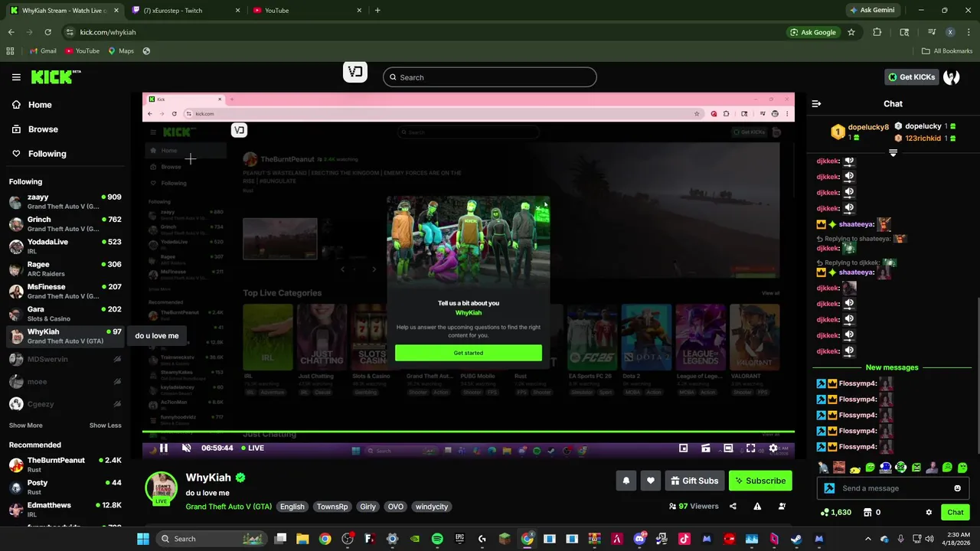The width and height of the screenshot is (980, 551).
Task: Collapse the chat panel arrow icon
Action: point(816,103)
